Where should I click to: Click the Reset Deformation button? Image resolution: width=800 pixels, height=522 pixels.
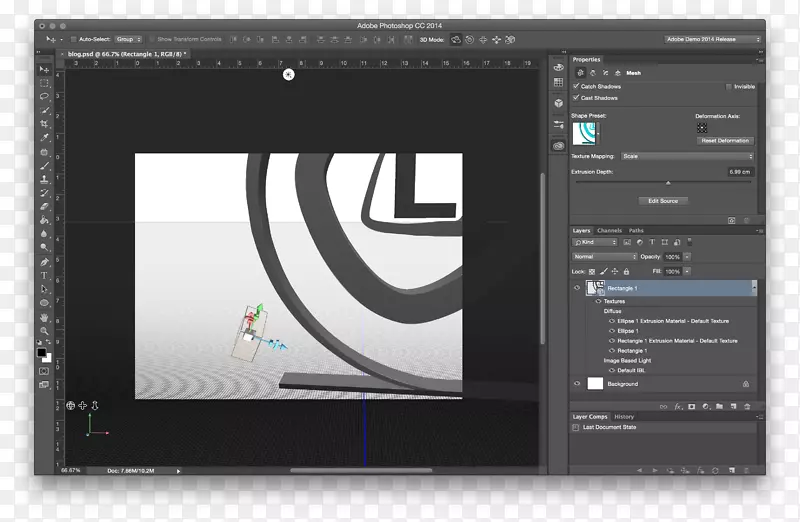725,141
